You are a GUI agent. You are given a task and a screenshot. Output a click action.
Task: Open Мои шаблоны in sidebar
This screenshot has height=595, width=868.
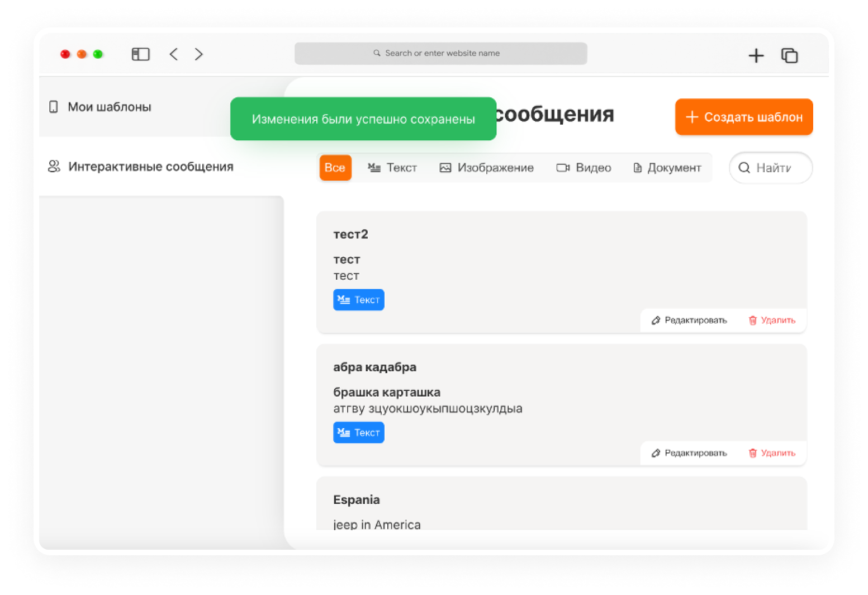(x=161, y=107)
